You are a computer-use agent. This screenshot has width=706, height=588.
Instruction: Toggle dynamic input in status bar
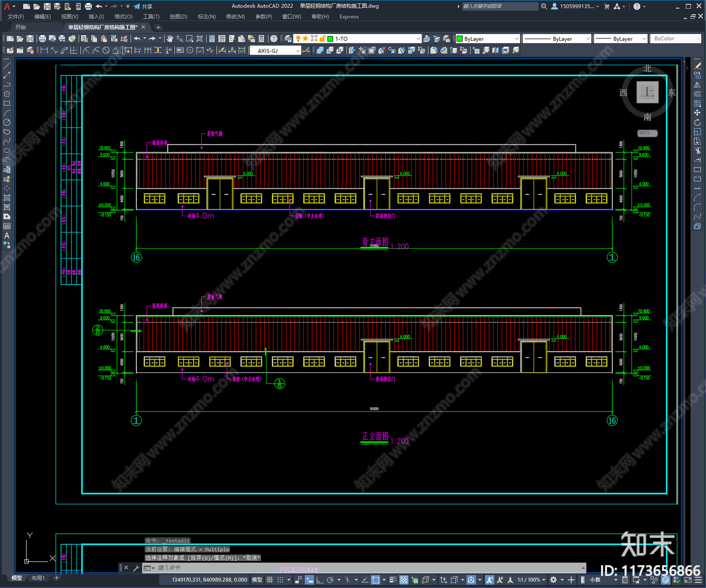(309, 580)
